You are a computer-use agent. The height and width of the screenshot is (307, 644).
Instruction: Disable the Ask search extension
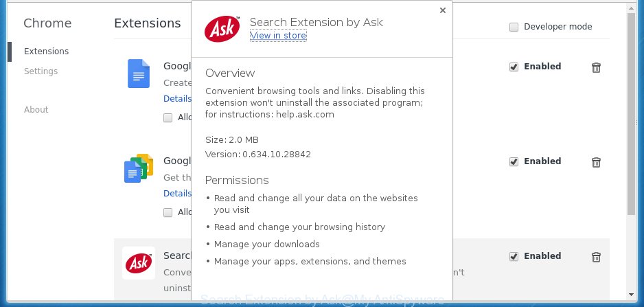tap(514, 257)
